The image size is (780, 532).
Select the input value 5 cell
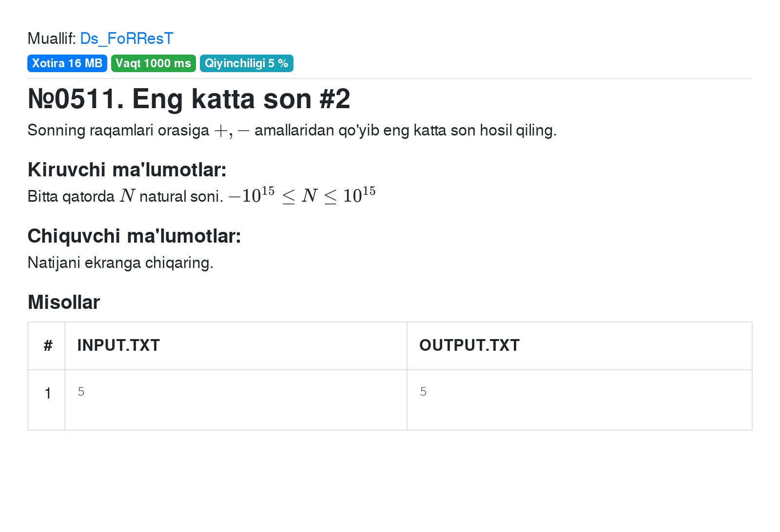pos(236,400)
